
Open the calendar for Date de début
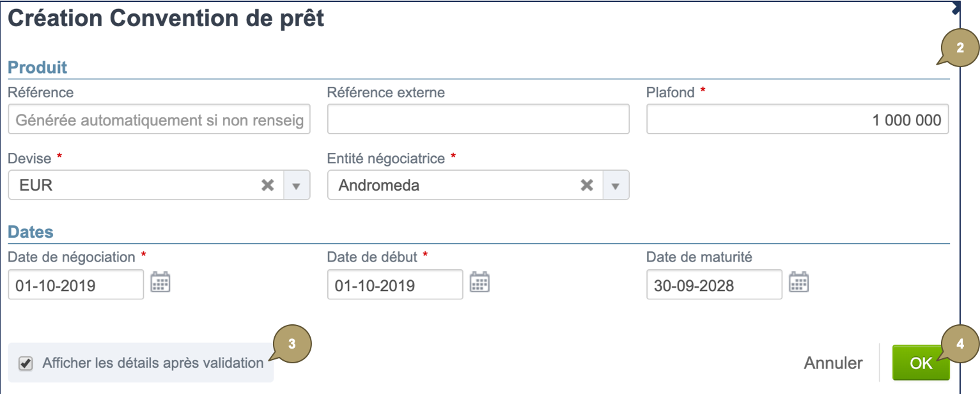pos(480,282)
